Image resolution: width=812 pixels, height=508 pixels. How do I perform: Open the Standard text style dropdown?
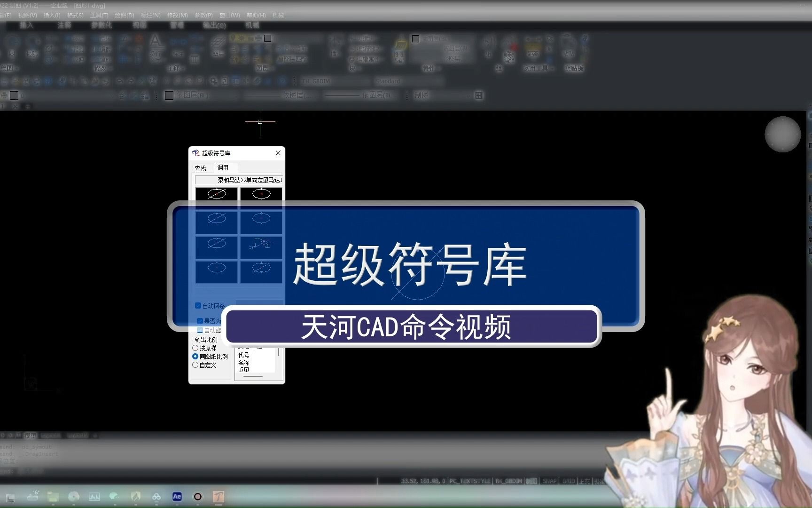click(x=408, y=81)
